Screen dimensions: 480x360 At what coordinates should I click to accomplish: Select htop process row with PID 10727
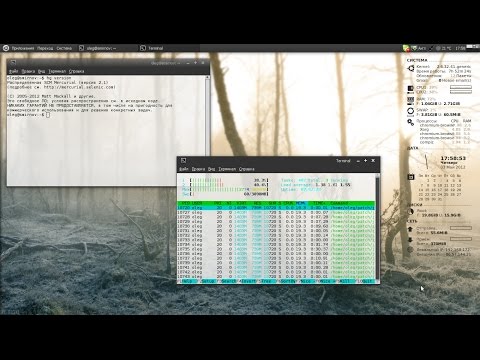coord(276,212)
